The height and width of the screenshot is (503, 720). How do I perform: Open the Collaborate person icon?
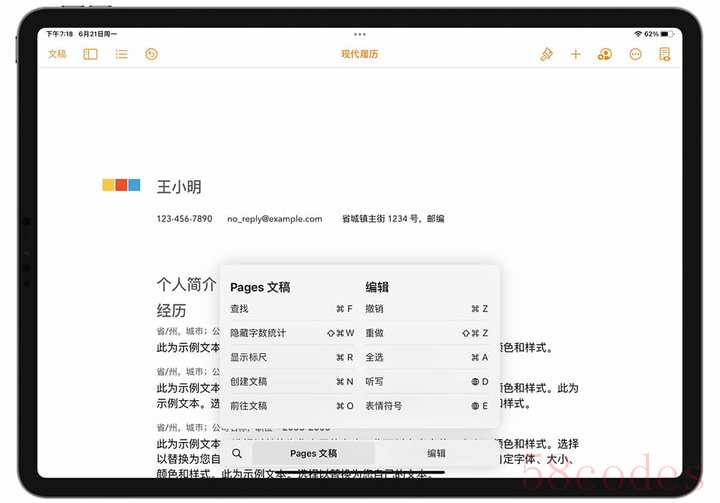tap(605, 55)
